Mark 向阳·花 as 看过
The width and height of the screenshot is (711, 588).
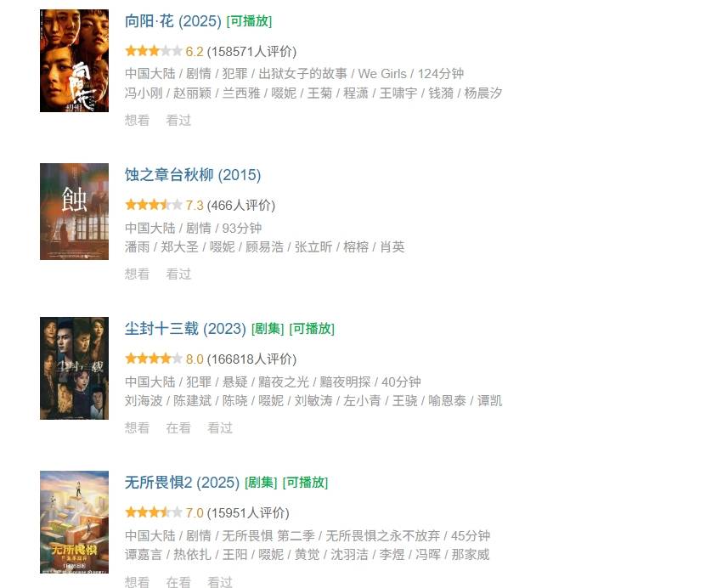[x=178, y=120]
